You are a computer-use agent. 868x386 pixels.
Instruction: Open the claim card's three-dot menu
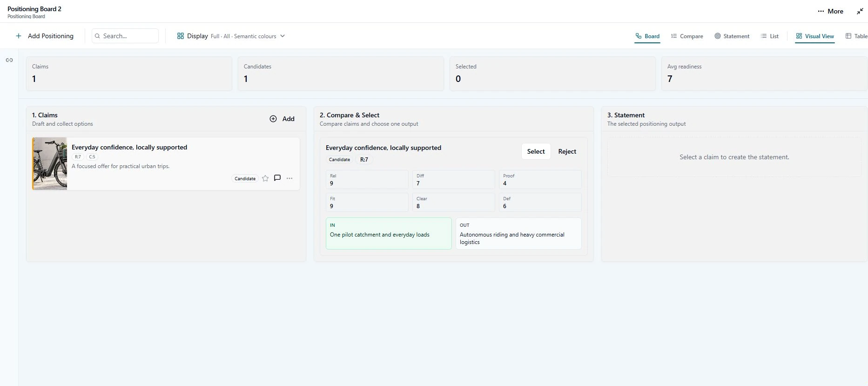[289, 178]
